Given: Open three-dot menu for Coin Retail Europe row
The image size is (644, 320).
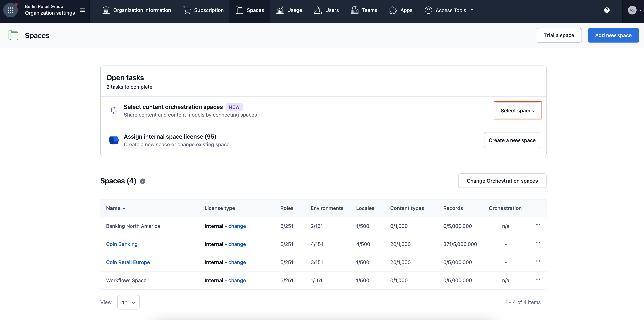Looking at the screenshot, I should 538,261.
